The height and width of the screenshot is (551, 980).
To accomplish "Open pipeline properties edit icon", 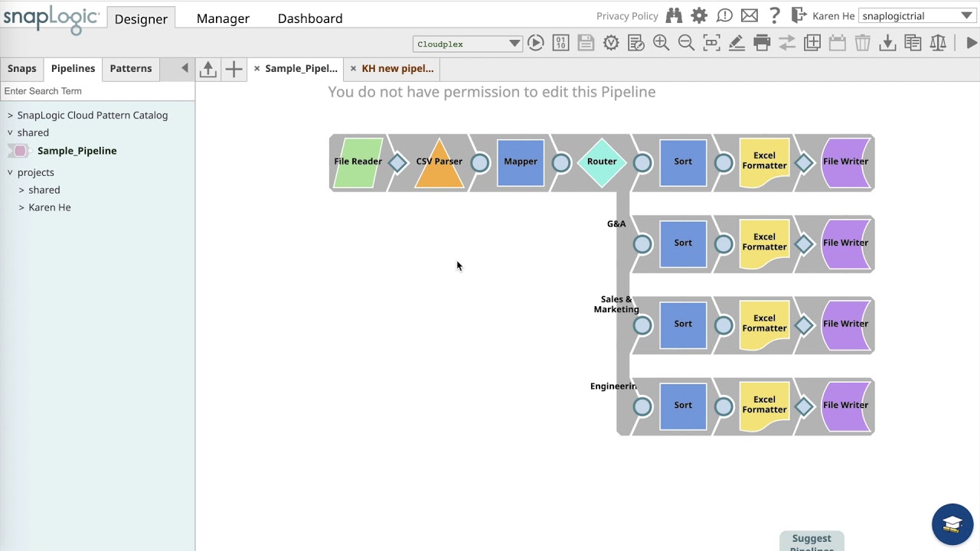I will click(636, 43).
